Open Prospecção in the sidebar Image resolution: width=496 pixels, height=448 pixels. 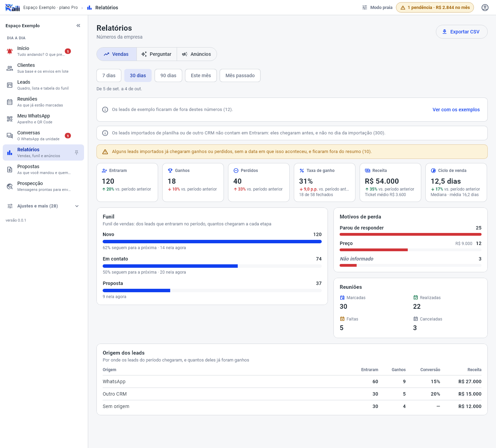43,186
